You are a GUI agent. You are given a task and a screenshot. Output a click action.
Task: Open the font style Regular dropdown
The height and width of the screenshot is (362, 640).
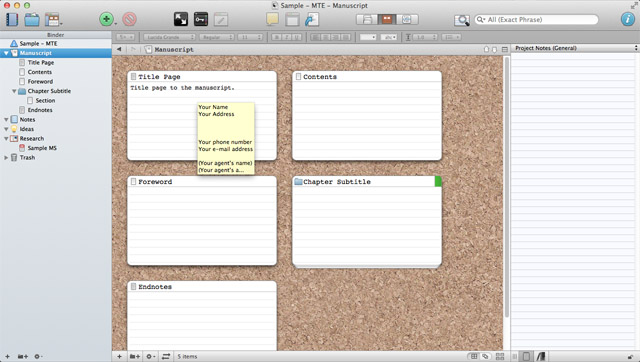pos(216,37)
